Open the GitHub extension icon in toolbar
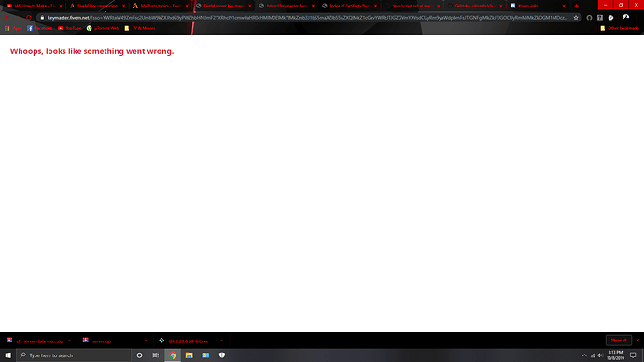The width and height of the screenshot is (644, 362). click(589, 18)
